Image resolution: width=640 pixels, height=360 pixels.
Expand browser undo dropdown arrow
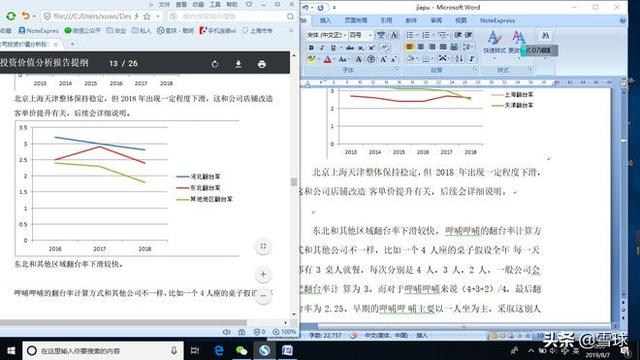[x=34, y=16]
